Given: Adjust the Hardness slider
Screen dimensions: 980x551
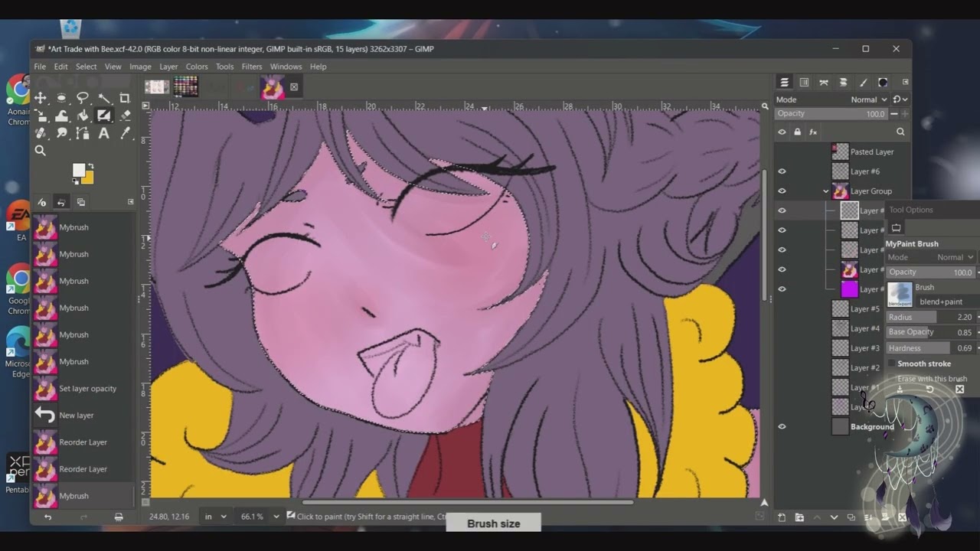Looking at the screenshot, I should point(931,348).
